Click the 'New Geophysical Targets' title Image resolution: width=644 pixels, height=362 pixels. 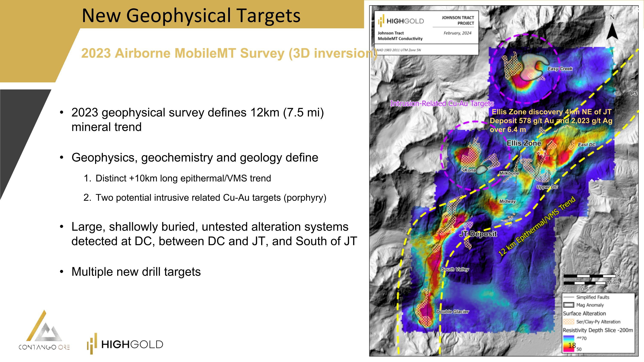point(191,15)
